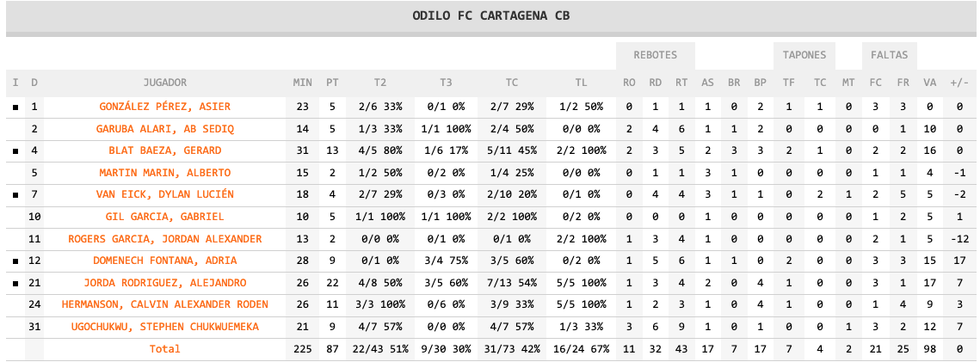Viewport: 980px width, 362px height.
Task: Open player link Garuba Alari, Ab Sediq
Action: click(x=165, y=129)
